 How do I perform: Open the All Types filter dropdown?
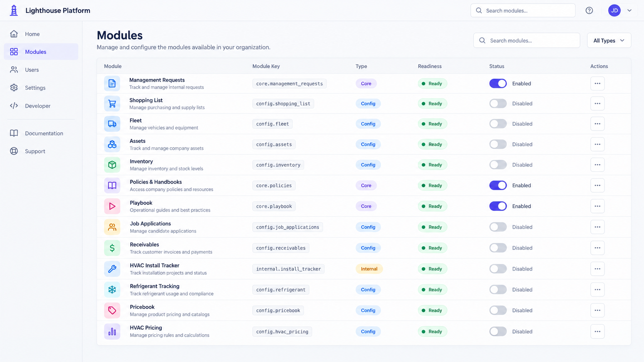(609, 40)
